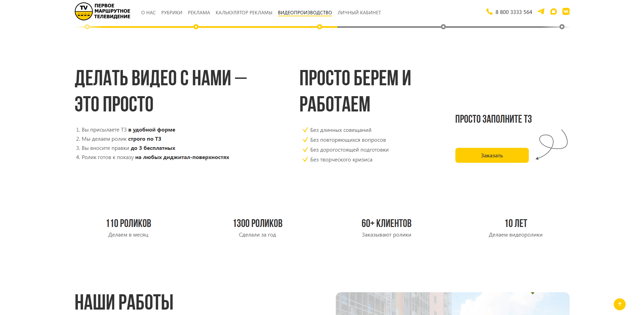Click the progress dot below Видеопроизводство
This screenshot has width=644, height=315.
[319, 27]
